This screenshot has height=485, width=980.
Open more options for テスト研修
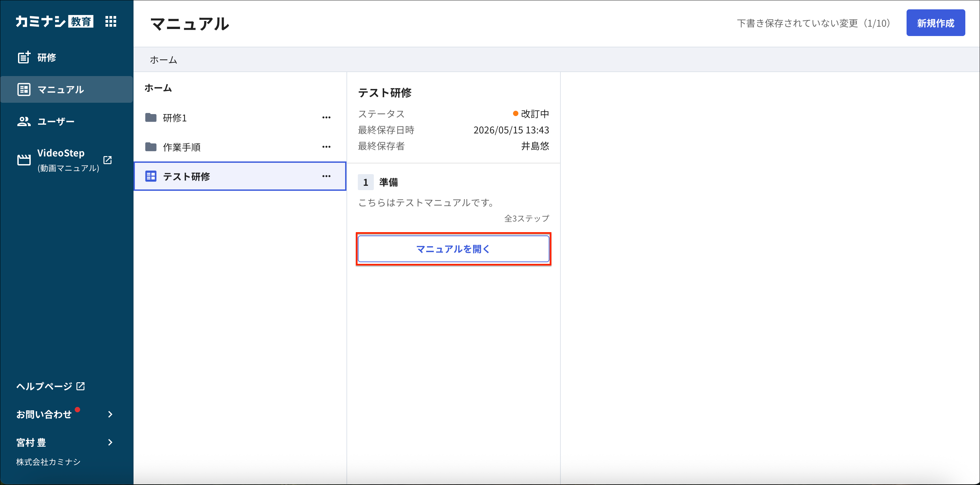pyautogui.click(x=326, y=176)
